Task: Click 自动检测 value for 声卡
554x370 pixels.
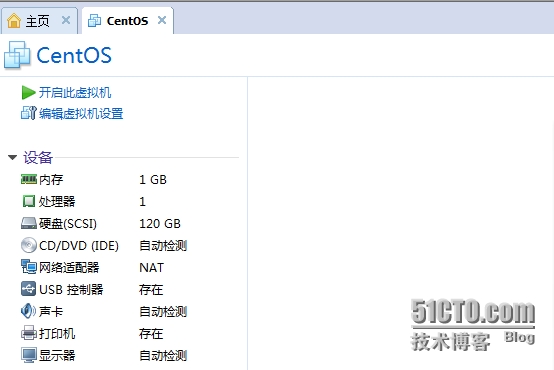Action: tap(163, 312)
